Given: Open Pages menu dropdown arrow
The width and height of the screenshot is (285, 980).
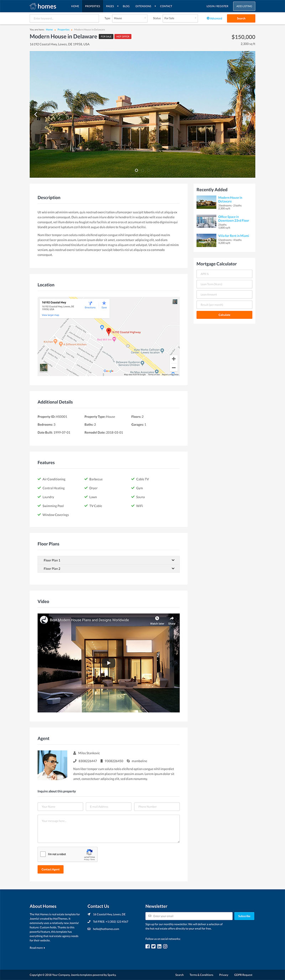Looking at the screenshot, I should pos(118,6).
